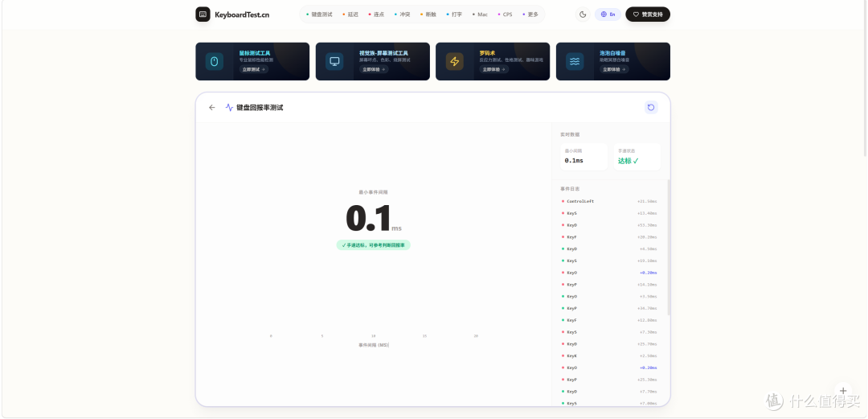The image size is (868, 419).
Task: Select the log row with +13.40ms
Action: coord(609,213)
